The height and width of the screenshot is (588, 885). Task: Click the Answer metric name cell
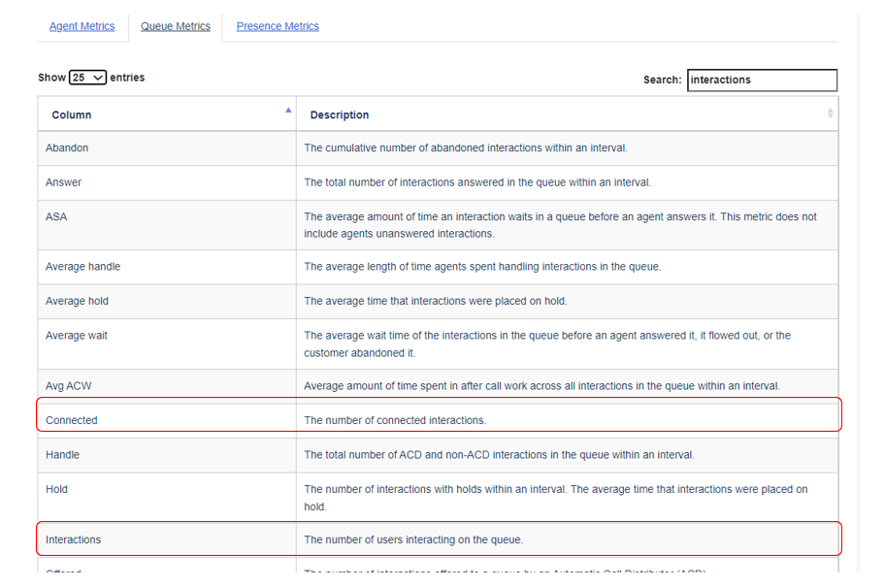64,182
